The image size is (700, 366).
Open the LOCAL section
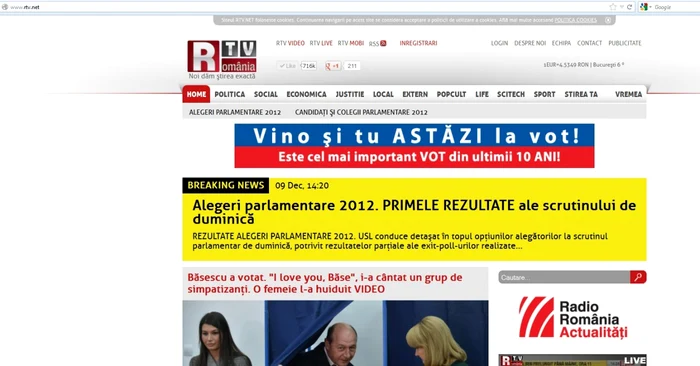click(x=383, y=94)
